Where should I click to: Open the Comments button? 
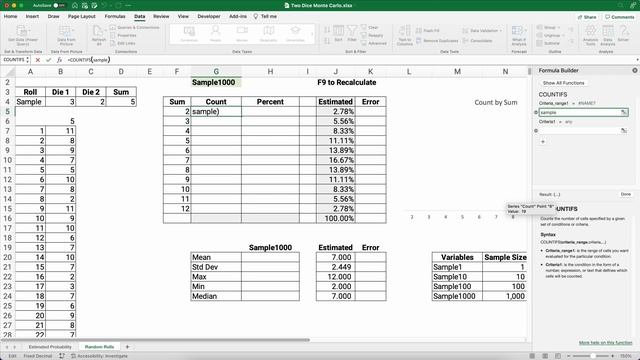[620, 17]
